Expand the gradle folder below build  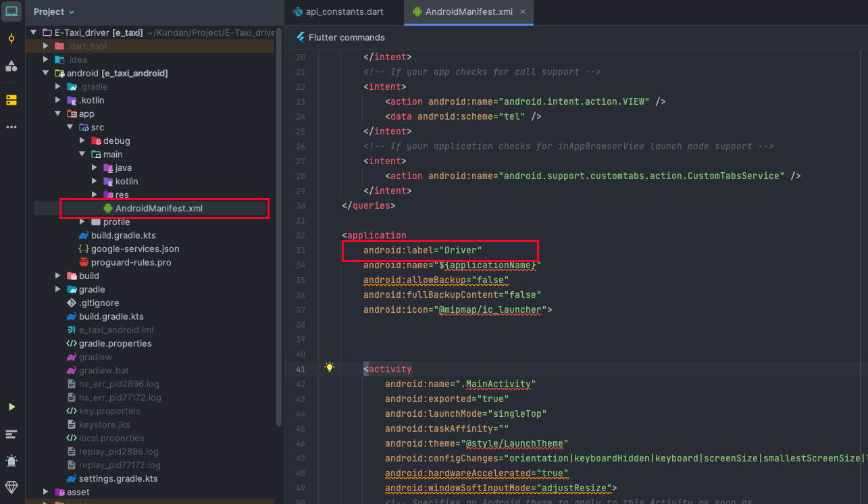tap(57, 289)
